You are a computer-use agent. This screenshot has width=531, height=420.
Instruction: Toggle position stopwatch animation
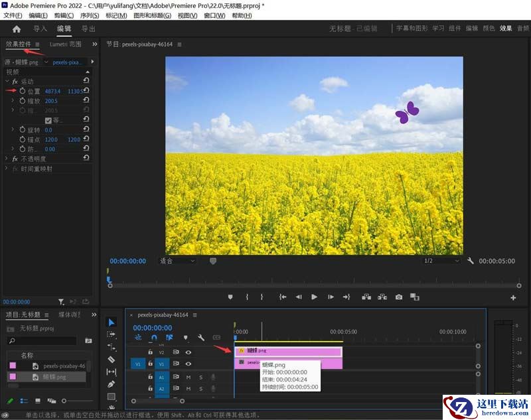tap(23, 91)
